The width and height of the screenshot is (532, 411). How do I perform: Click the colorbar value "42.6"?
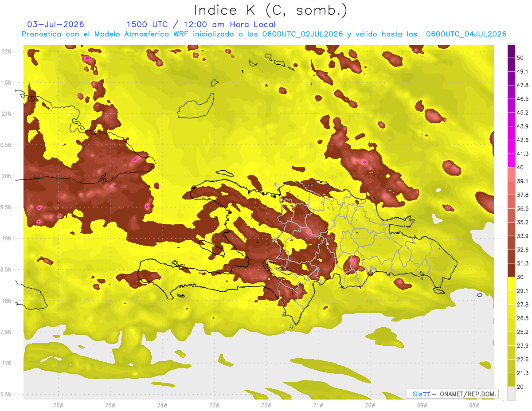point(523,140)
